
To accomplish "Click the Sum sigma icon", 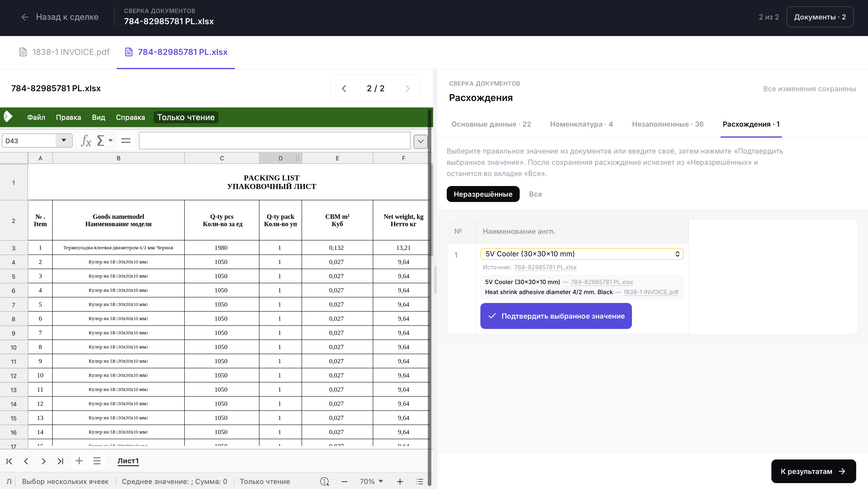I will coord(100,141).
